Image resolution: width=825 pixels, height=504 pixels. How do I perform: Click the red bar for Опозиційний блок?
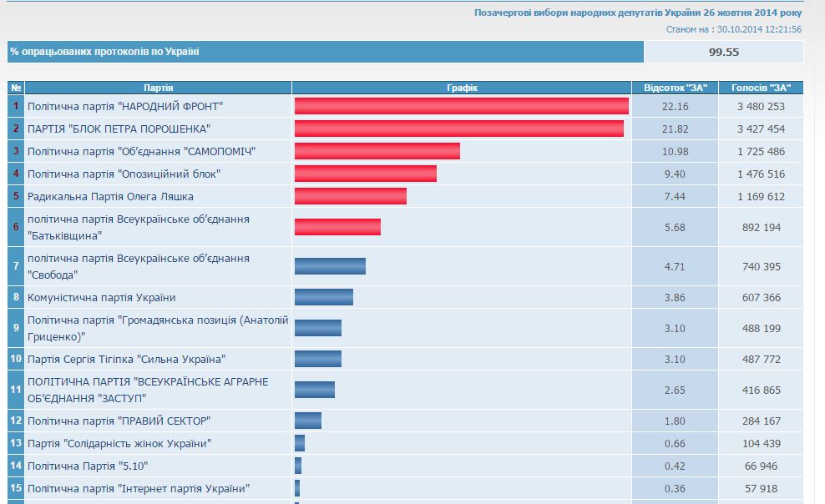click(x=366, y=174)
